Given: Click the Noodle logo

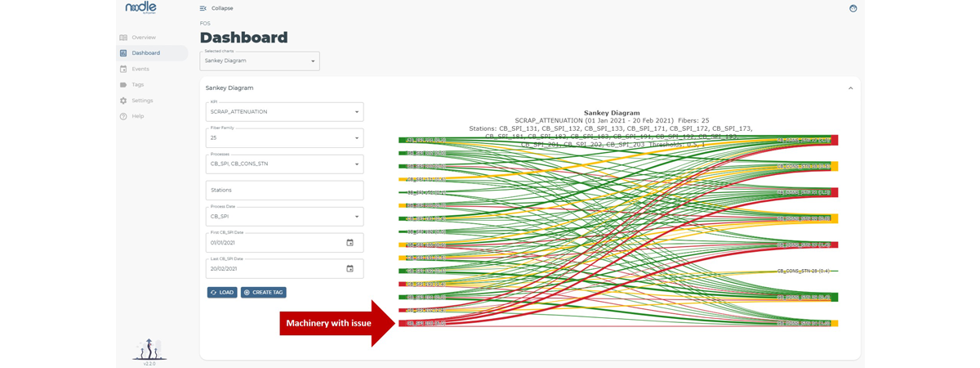Looking at the screenshot, I should point(141,8).
